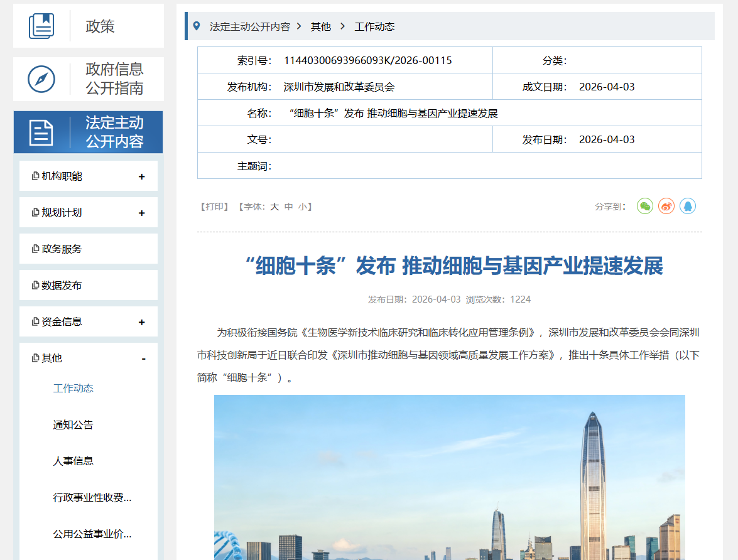Share article to QQ
738x560 pixels.
pos(688,206)
